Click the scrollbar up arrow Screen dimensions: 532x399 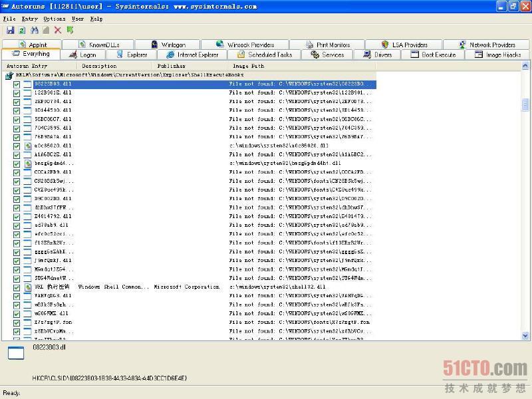tap(525, 66)
